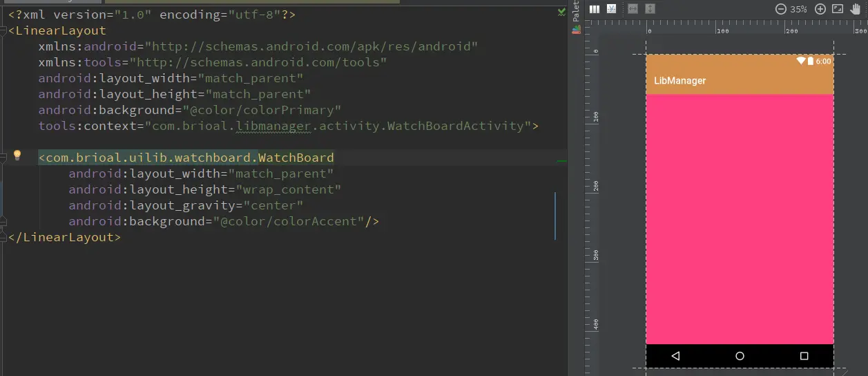Select the pink WatchBoard view in preview
This screenshot has height=376, width=868.
[740, 219]
